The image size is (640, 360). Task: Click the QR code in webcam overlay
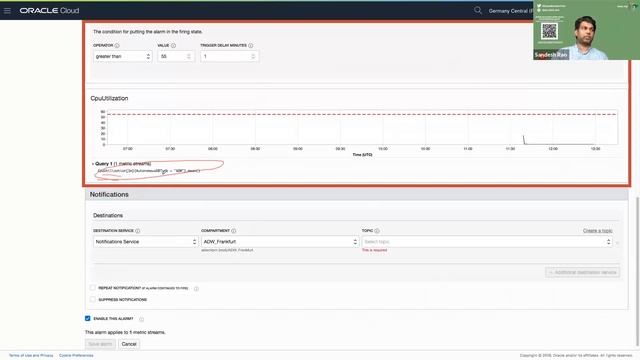(x=549, y=31)
